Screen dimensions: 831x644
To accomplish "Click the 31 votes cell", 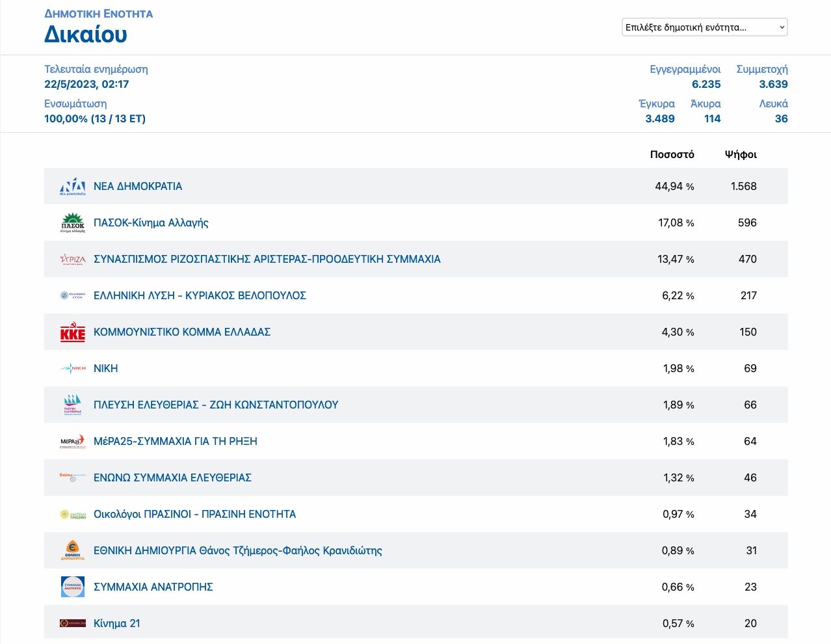I will coord(752,550).
